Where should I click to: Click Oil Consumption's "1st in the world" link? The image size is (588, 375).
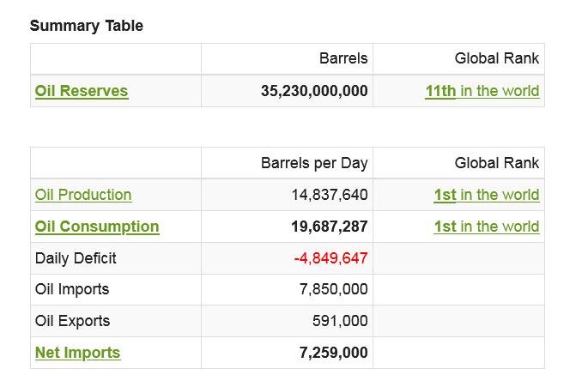tap(486, 227)
